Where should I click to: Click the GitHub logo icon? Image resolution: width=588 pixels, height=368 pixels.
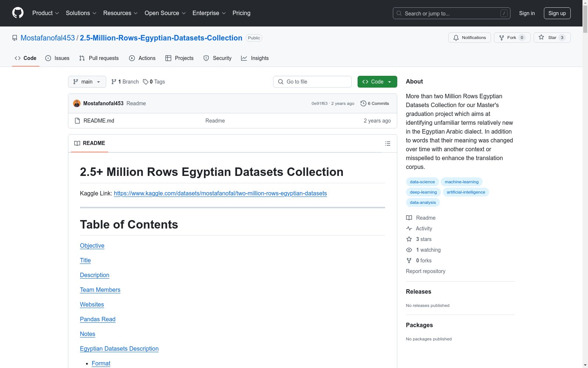pyautogui.click(x=18, y=13)
